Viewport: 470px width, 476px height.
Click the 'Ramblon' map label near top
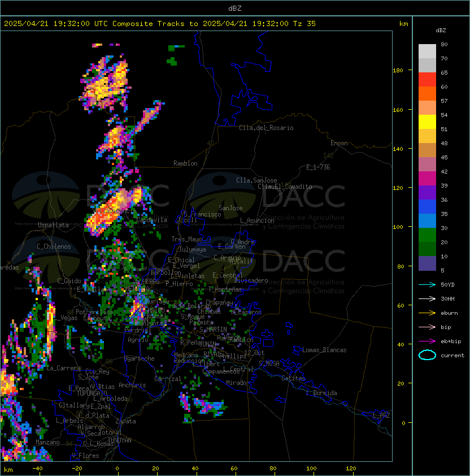(x=185, y=163)
